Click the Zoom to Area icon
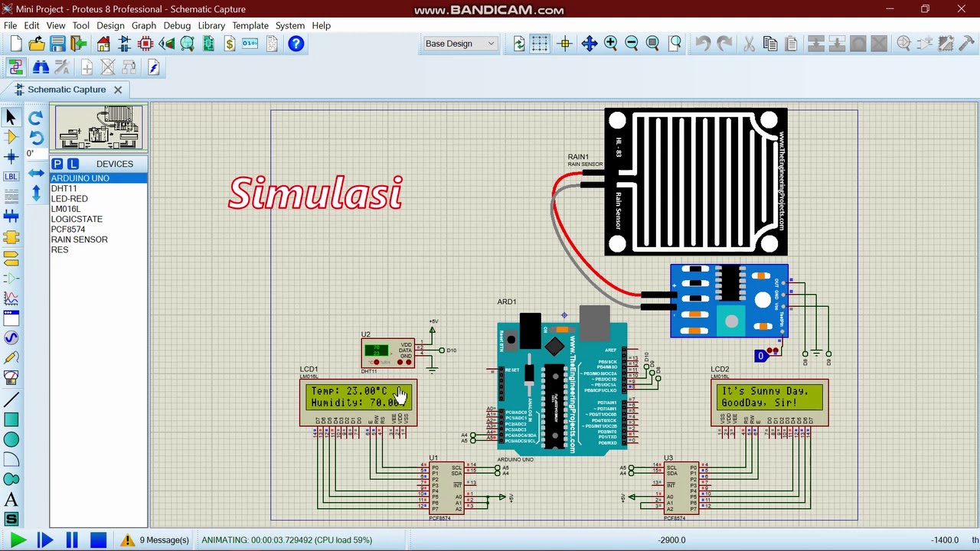980x551 pixels. click(675, 44)
